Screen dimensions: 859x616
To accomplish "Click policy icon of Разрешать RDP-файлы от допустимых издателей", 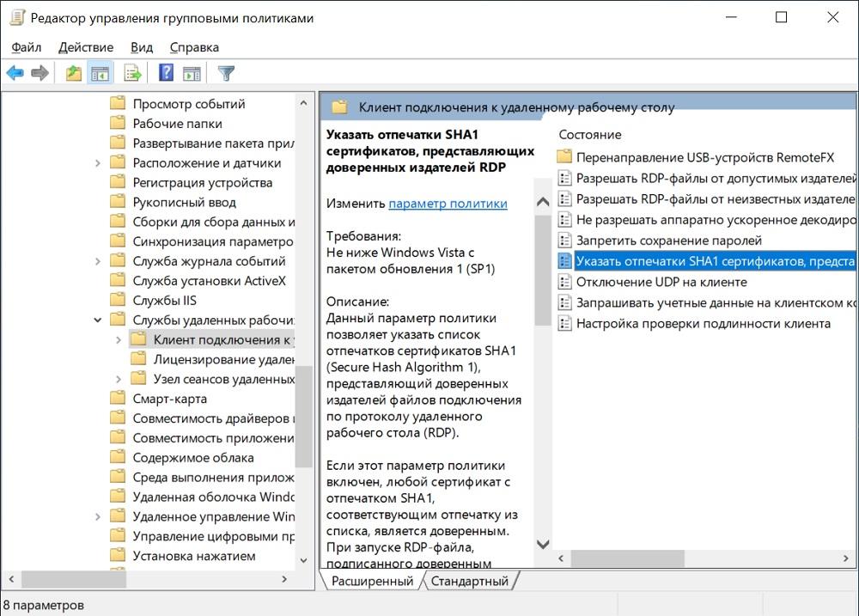I will tap(564, 178).
